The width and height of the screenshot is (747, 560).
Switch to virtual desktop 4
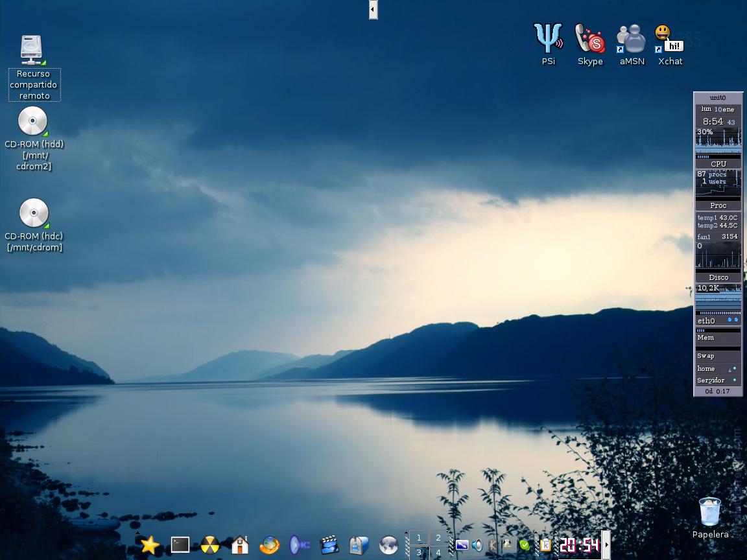pos(438,552)
